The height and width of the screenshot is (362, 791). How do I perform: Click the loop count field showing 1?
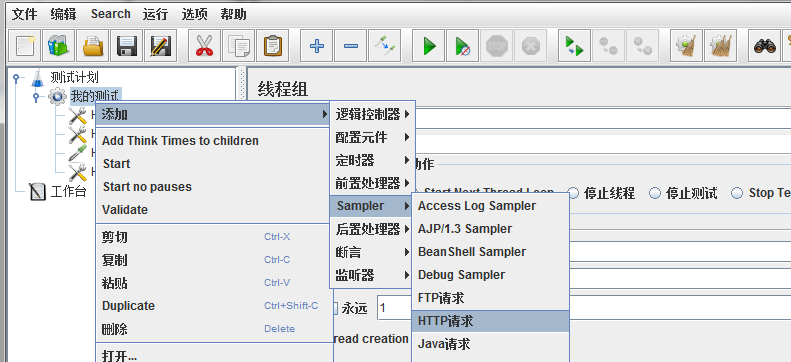[x=395, y=308]
